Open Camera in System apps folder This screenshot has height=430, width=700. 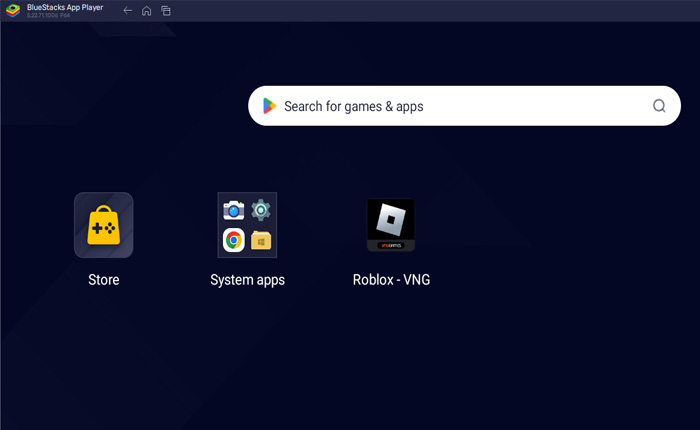tap(233, 210)
